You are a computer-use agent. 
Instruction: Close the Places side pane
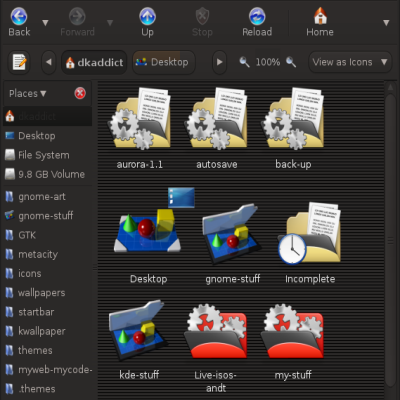click(80, 93)
